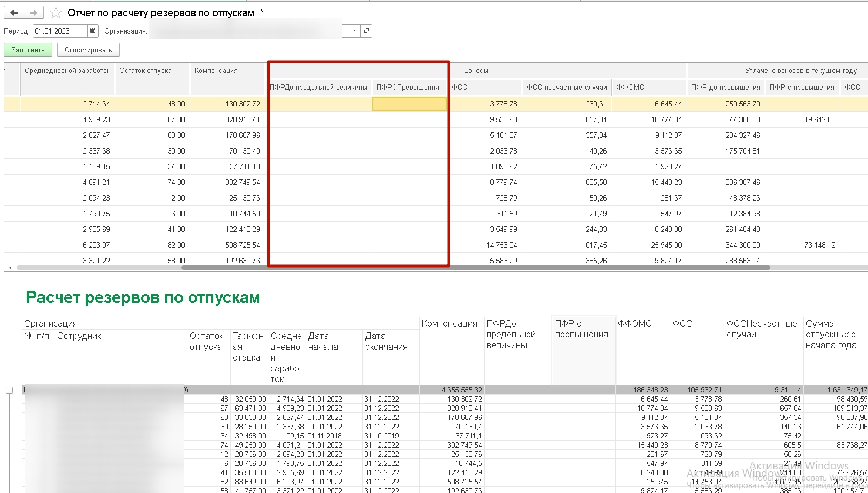Open the selected Организация record

click(366, 31)
